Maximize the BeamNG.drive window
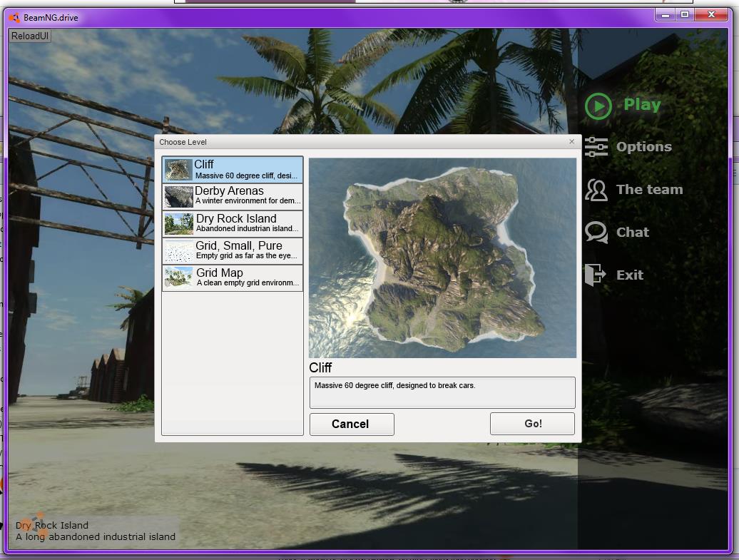 (685, 15)
